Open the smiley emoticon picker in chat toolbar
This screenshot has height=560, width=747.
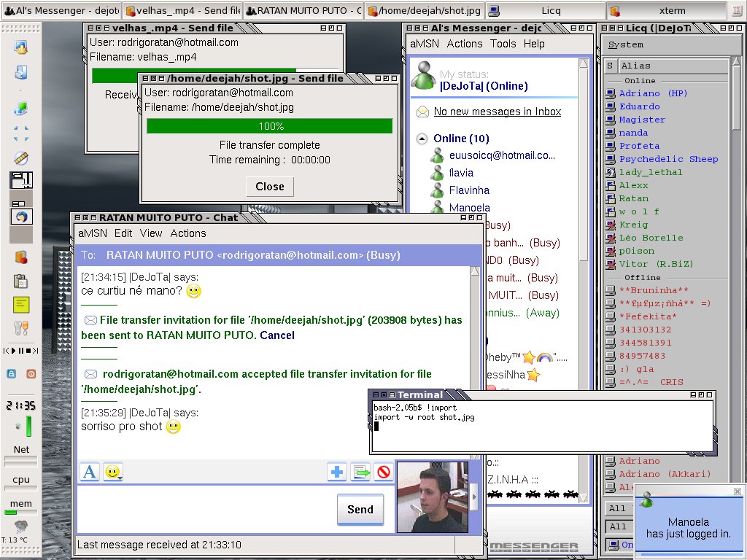point(113,472)
